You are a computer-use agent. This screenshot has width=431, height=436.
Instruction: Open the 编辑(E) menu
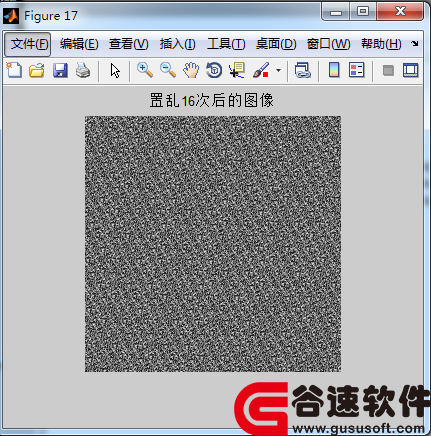79,44
